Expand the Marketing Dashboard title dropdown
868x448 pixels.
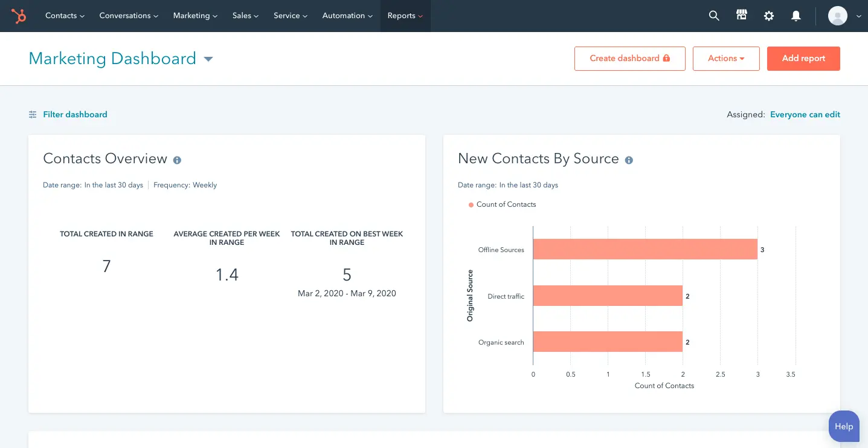pos(208,59)
